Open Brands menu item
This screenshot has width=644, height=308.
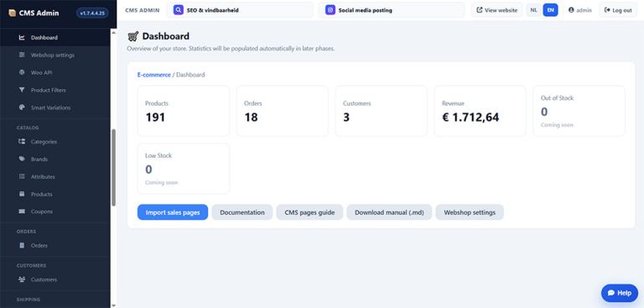tap(55, 159)
